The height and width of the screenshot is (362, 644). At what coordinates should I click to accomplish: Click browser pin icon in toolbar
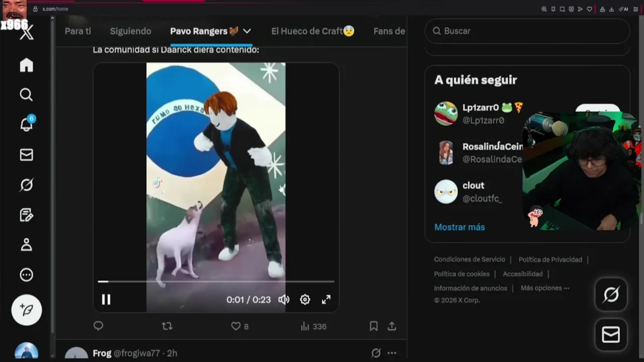[553, 9]
